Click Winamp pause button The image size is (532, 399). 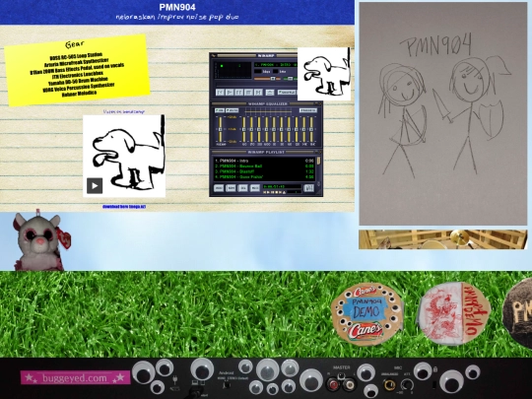(x=239, y=93)
